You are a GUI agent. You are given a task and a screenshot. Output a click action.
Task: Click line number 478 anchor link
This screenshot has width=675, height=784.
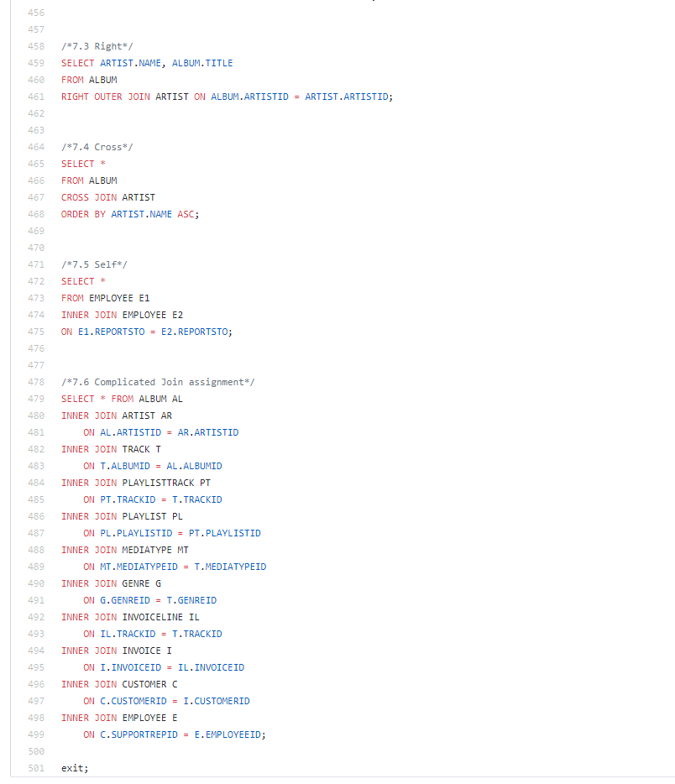pos(36,382)
